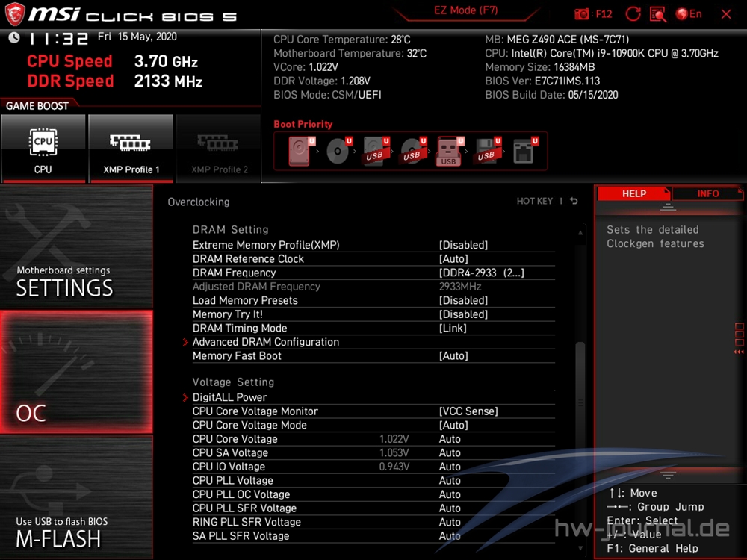Change DRAM Timing Mode Link setting

pos(373,328)
